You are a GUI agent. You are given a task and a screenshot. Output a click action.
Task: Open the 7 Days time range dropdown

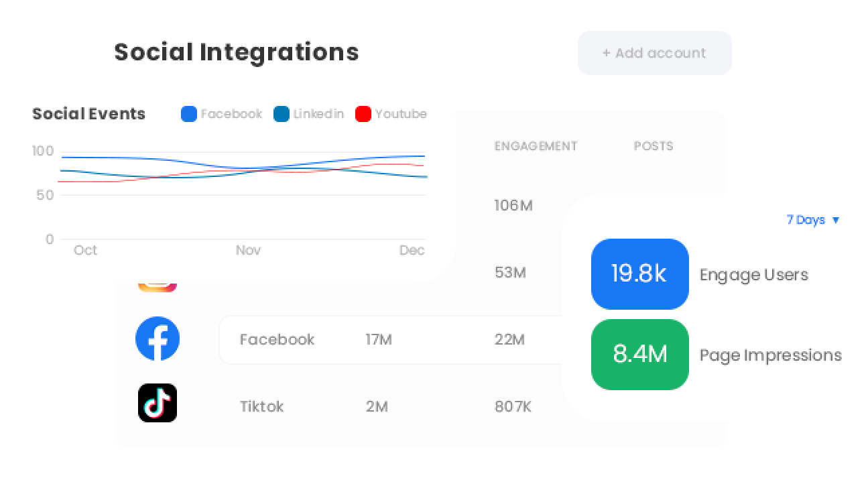[x=812, y=220]
